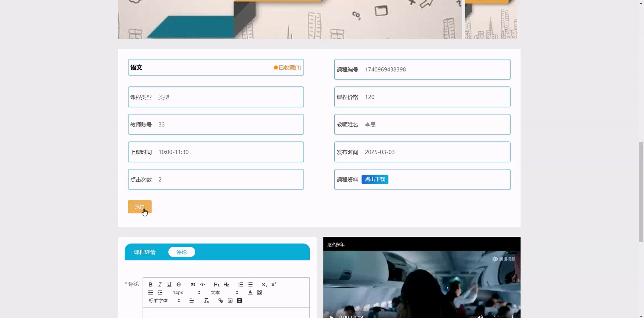Toggle underline formatting in editor
Screen dimensions: 644x318
tap(169, 285)
